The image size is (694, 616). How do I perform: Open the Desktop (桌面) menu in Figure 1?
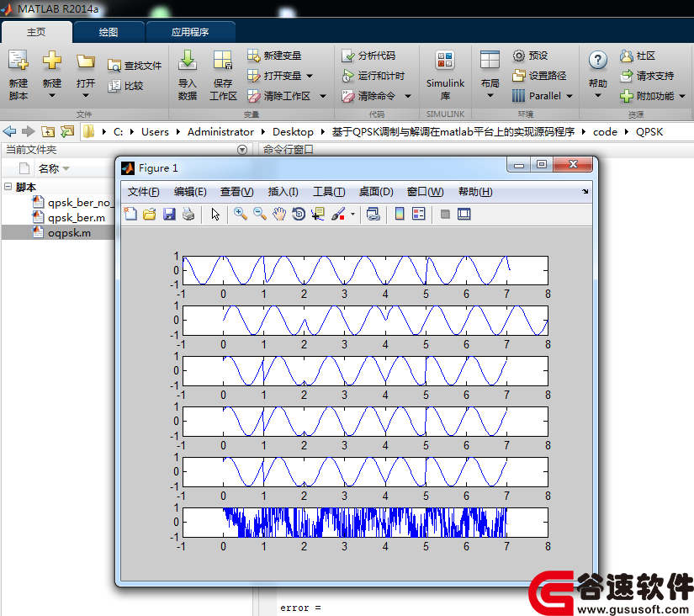click(376, 192)
